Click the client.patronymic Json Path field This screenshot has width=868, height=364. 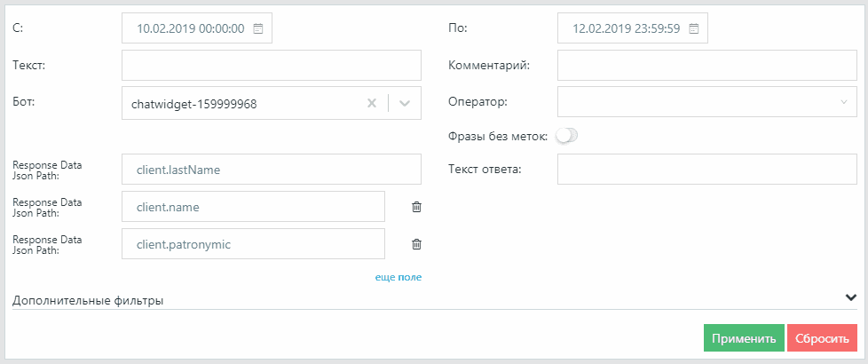[253, 244]
